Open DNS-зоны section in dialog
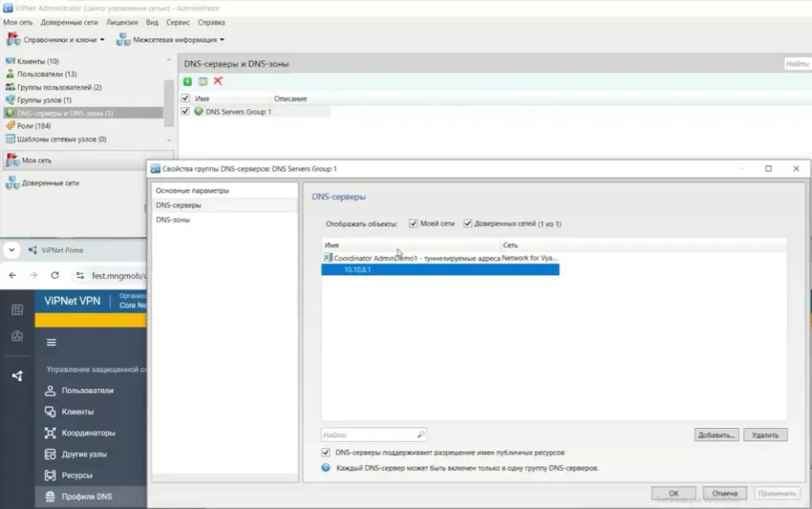 224,220
